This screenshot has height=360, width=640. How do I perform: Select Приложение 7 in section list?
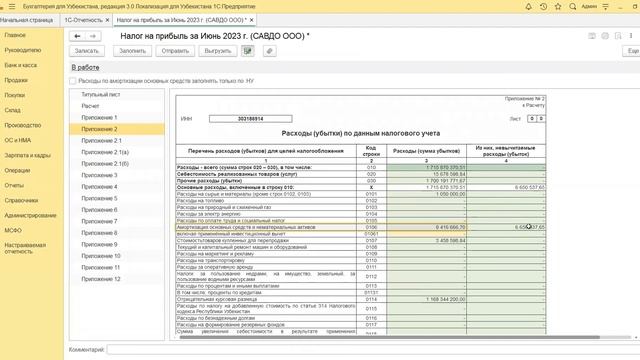pos(117,221)
